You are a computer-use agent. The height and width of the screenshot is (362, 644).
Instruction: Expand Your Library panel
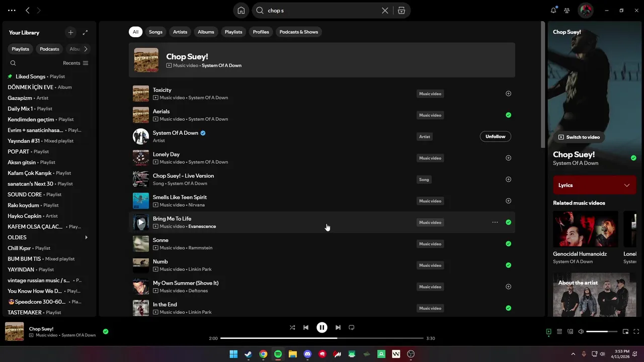[85, 33]
